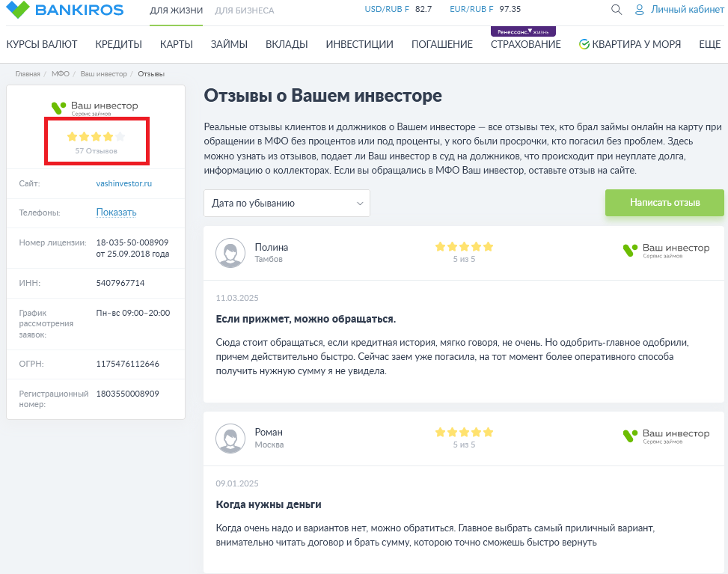Click Полина's five-star rating

pos(464,247)
